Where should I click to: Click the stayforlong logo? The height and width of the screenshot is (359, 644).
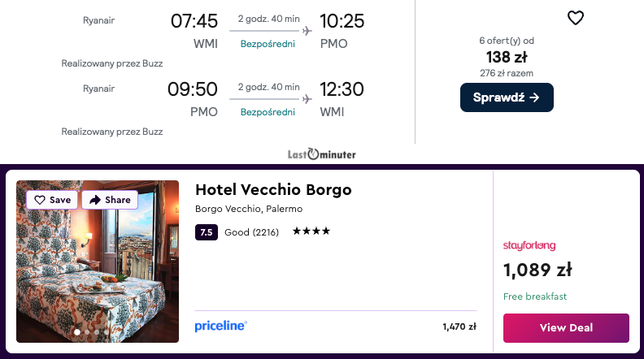[x=529, y=245]
